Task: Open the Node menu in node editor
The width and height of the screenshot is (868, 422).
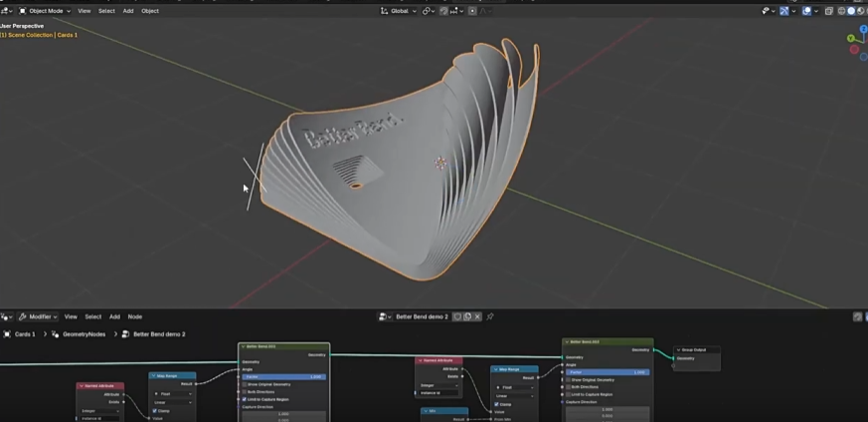Action: 134,316
